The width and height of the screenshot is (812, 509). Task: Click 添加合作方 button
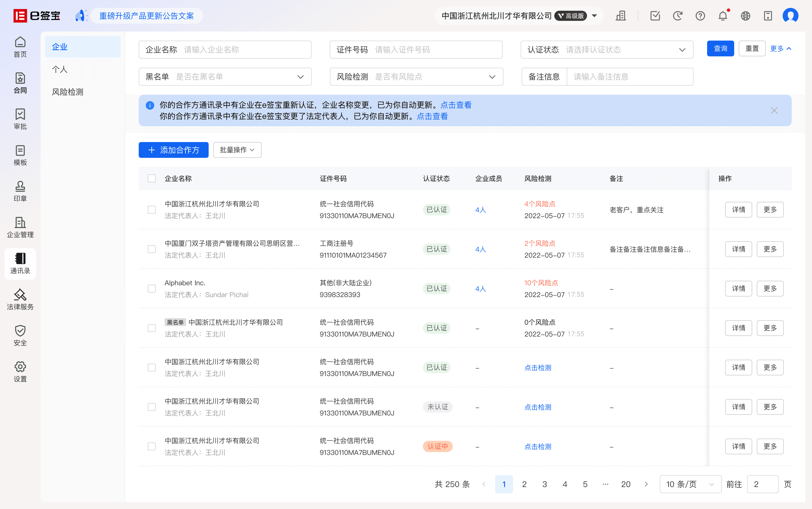click(x=173, y=150)
